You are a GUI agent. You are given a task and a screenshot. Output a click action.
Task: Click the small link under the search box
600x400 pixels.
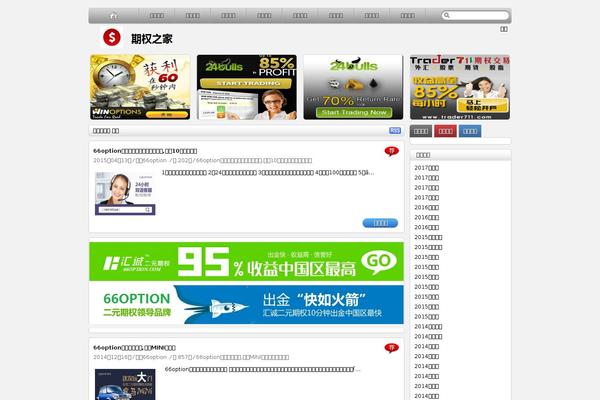click(504, 29)
